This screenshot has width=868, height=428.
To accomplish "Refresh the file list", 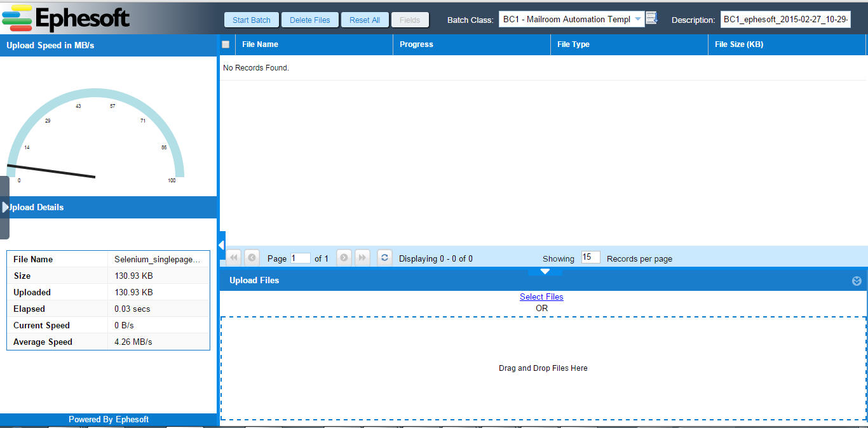I will (x=384, y=258).
